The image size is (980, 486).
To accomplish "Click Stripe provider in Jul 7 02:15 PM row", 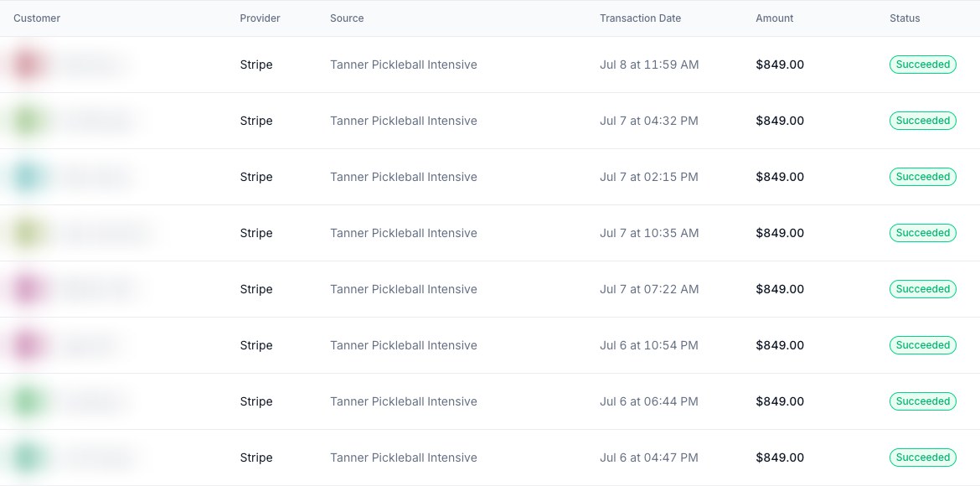I will coord(256,177).
